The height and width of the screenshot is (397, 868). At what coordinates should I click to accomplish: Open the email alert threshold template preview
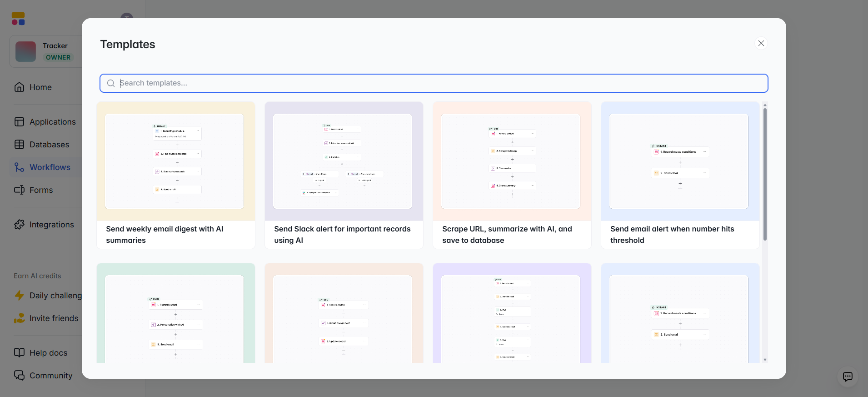click(679, 161)
